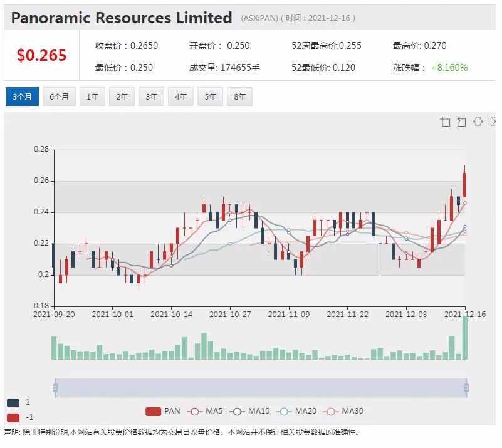
Task: Click the 2021-10-01 x-axis date label
Action: [112, 315]
